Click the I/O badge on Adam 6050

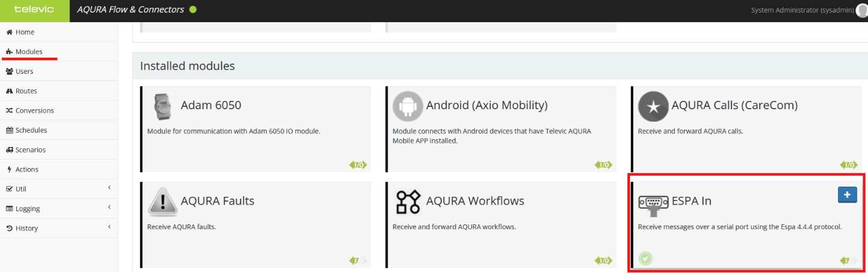tap(358, 165)
